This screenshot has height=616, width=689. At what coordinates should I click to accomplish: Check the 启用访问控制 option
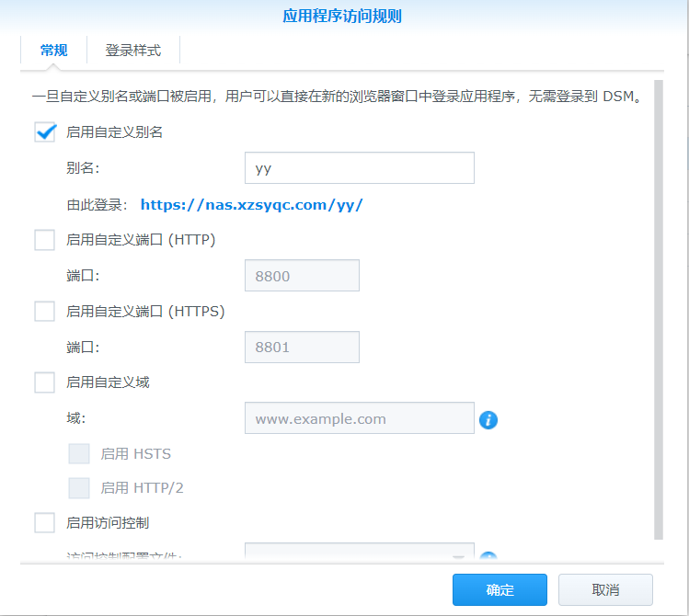(45, 523)
